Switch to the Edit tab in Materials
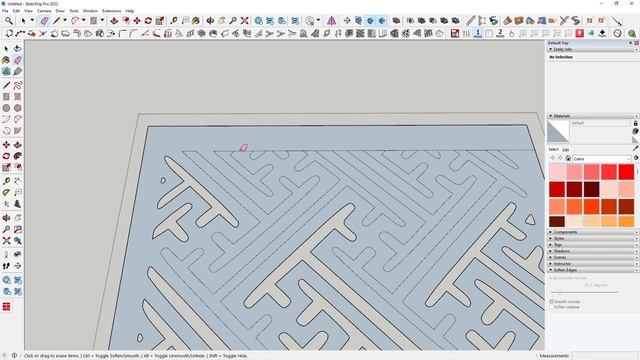640x360 pixels. [565, 150]
